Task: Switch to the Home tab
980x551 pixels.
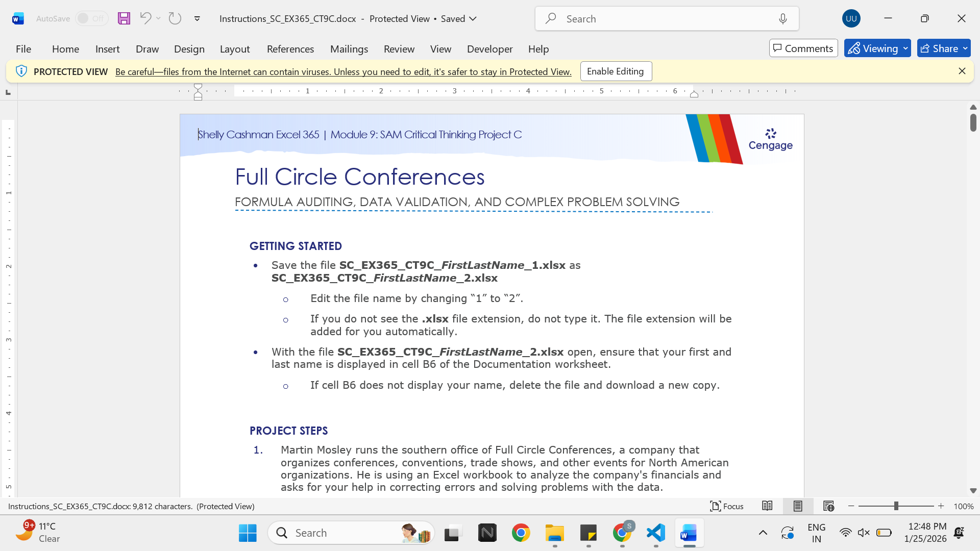Action: [65, 49]
